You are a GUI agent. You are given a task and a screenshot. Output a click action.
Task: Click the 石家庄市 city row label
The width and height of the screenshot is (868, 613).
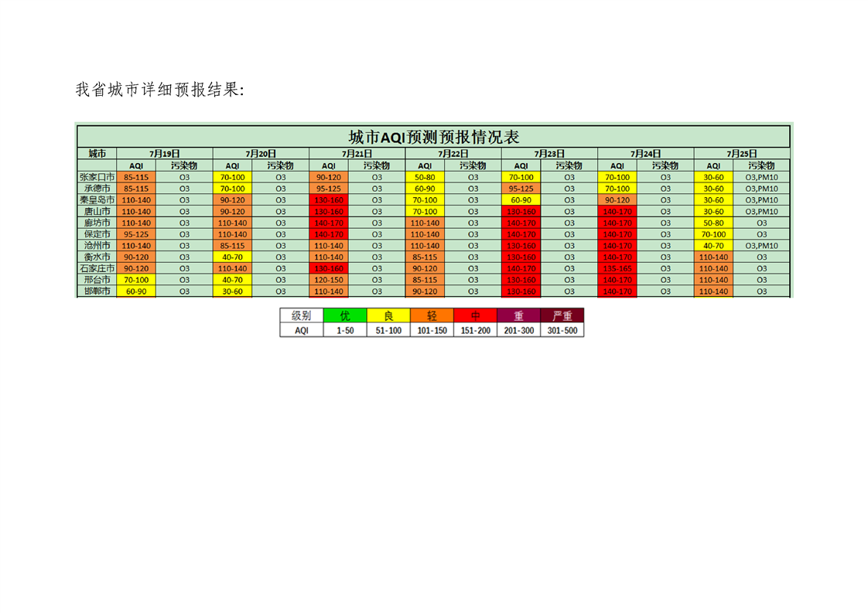pos(97,268)
